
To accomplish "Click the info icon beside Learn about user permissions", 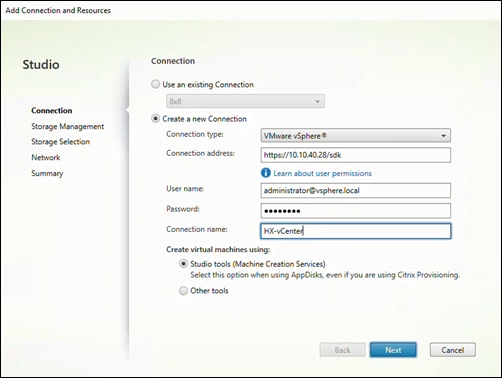I will click(266, 173).
